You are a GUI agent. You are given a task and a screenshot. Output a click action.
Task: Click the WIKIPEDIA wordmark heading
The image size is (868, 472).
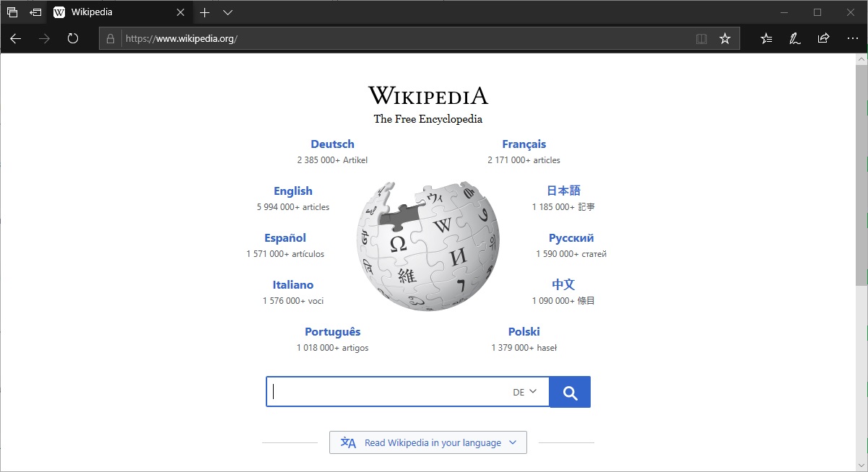pyautogui.click(x=428, y=95)
